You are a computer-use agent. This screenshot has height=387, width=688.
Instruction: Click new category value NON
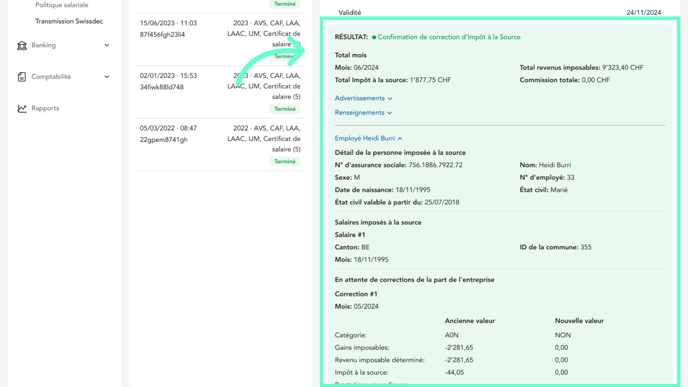pos(563,335)
